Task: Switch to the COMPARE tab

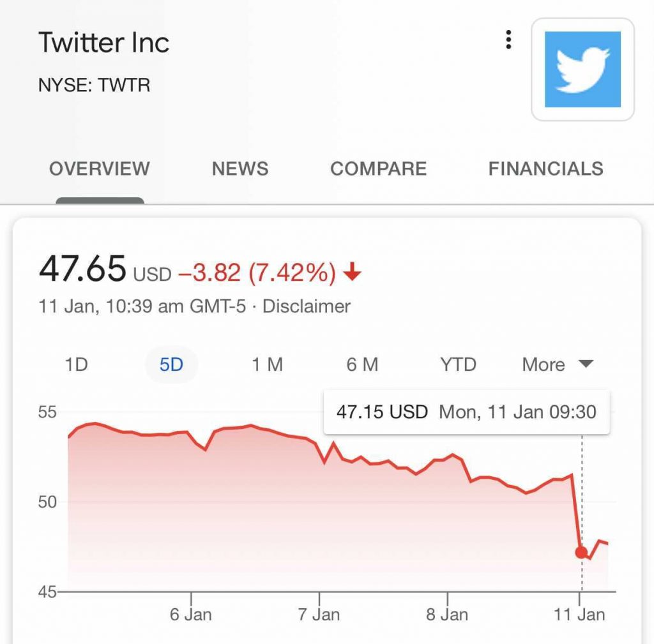Action: pos(378,168)
